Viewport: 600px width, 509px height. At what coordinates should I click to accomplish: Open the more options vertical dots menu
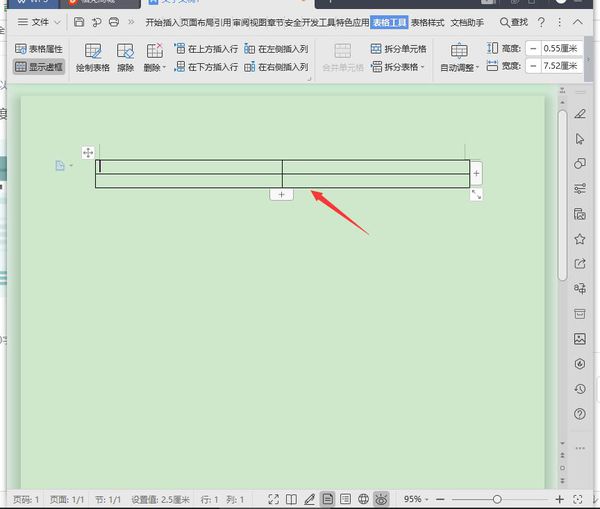(559, 22)
